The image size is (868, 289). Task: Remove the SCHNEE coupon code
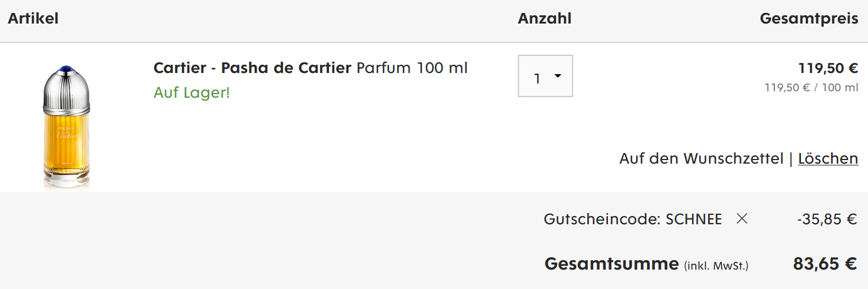[x=742, y=219]
